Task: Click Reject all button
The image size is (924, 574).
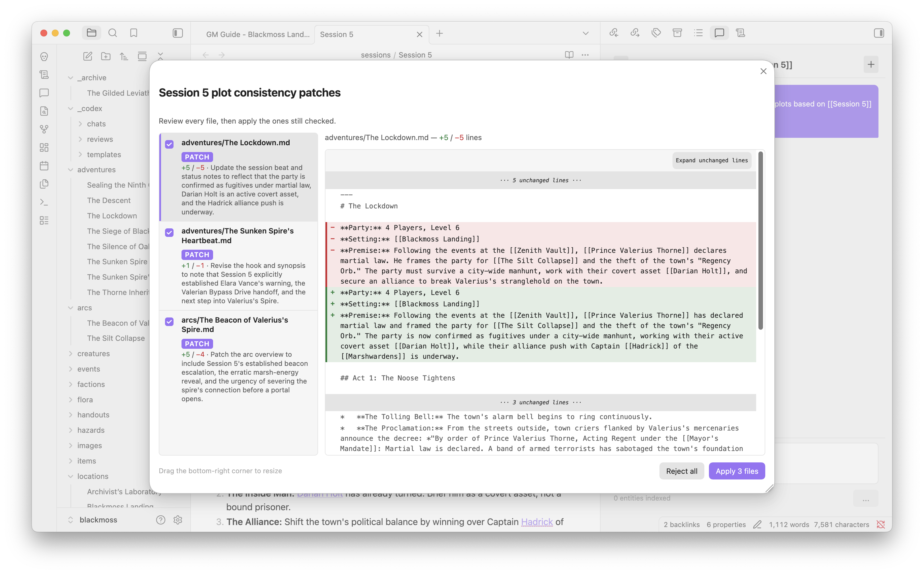Action: [681, 471]
